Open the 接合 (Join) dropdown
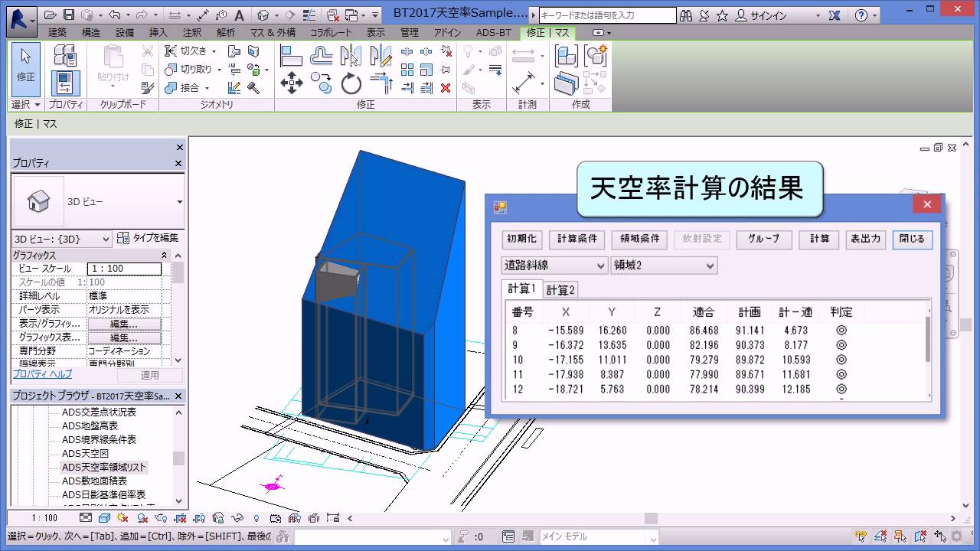The height and width of the screenshot is (551, 980). pyautogui.click(x=206, y=88)
